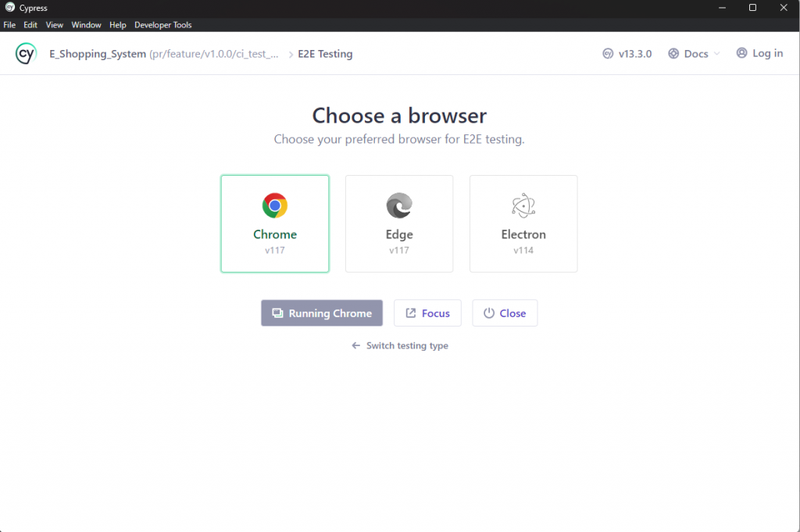This screenshot has width=800, height=532.
Task: Click the back arrow beside Switch testing type
Action: tap(356, 345)
